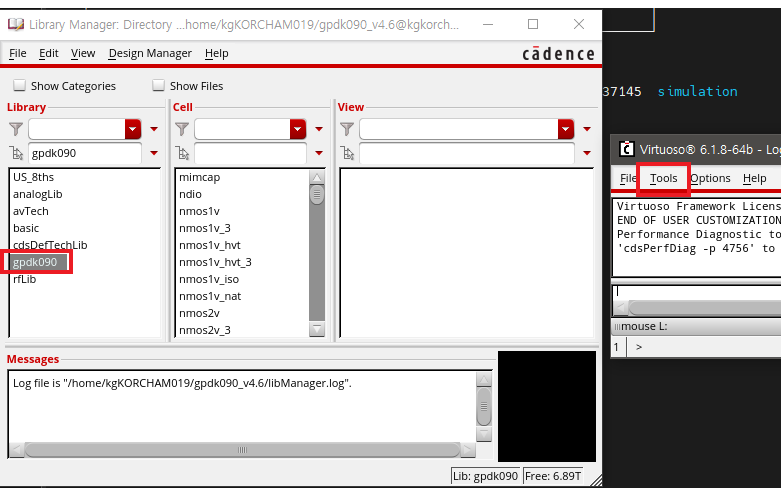Click the Virtuoso command input line
Viewport: 781px width, 499px height.
tap(696, 291)
